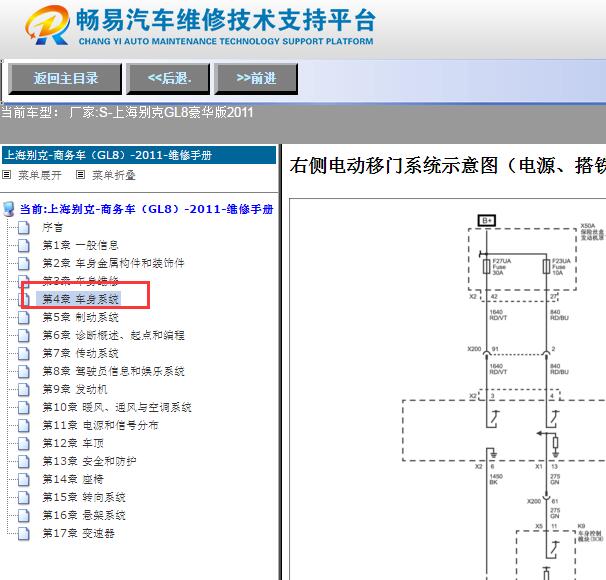Image resolution: width=606 pixels, height=580 pixels.
Task: Open 第17章 变速器
Action: [x=78, y=534]
